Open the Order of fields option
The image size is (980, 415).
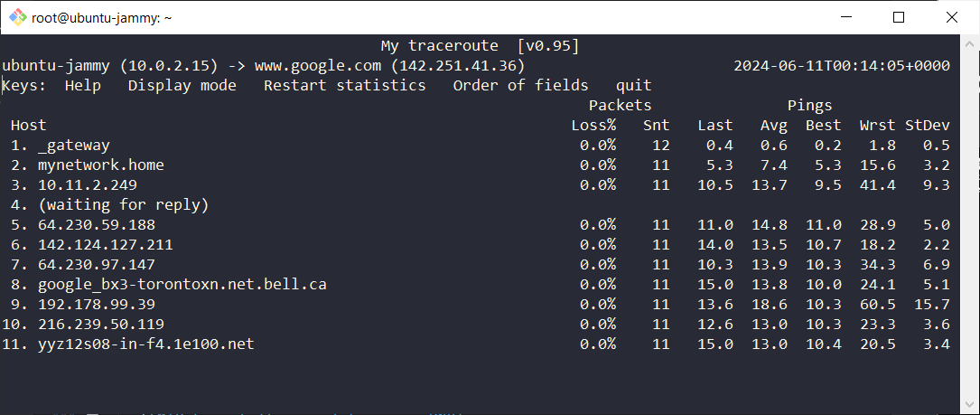(x=520, y=85)
